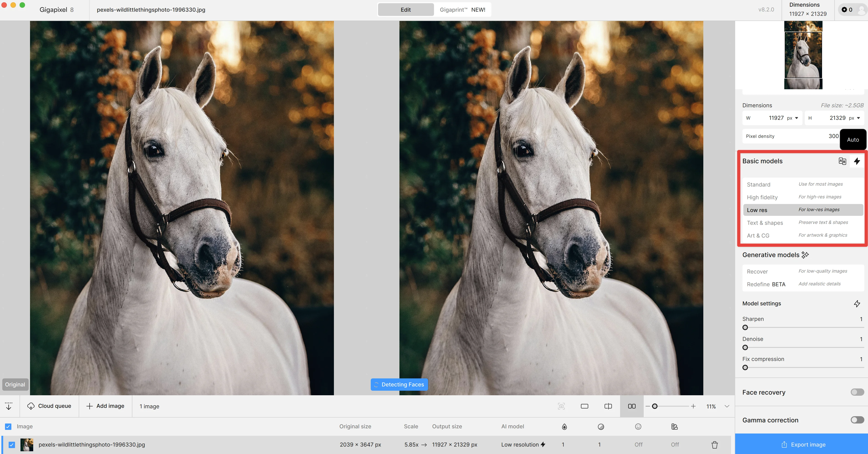
Task: Select the single image view icon
Action: point(584,406)
